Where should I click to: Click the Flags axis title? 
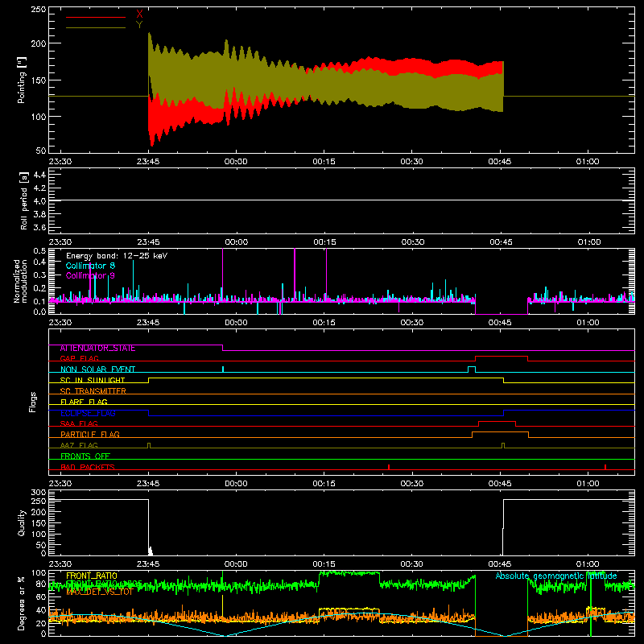pos(32,402)
